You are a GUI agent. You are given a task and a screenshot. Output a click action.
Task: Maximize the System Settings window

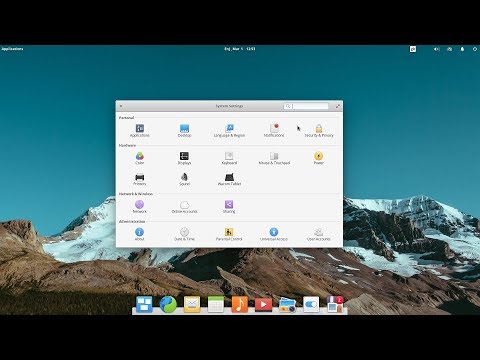click(338, 106)
